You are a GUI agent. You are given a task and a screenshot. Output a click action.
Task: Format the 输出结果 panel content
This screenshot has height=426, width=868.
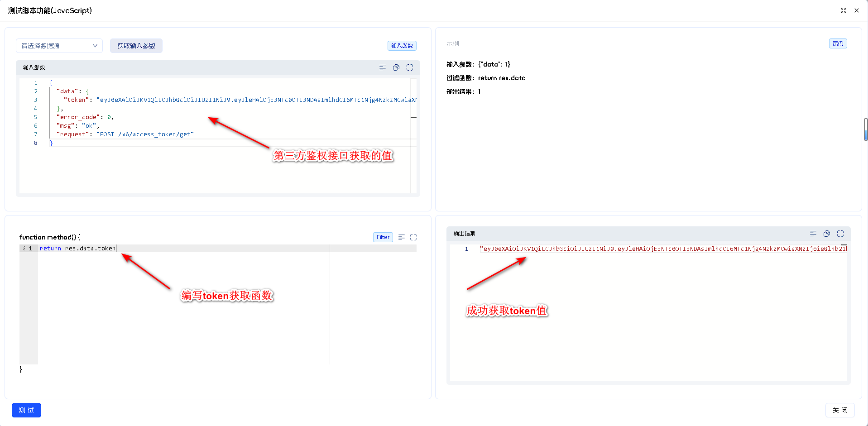813,234
